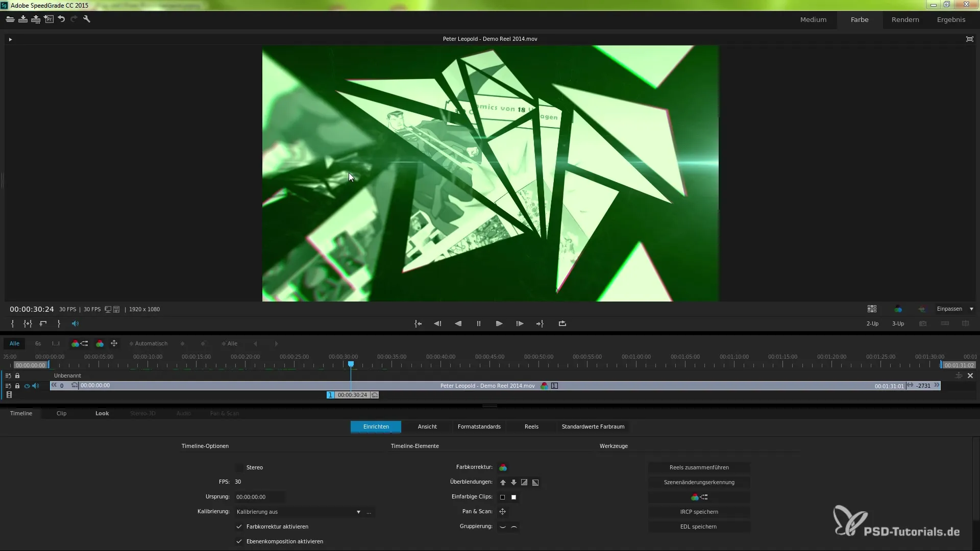Pause playback

(x=479, y=323)
